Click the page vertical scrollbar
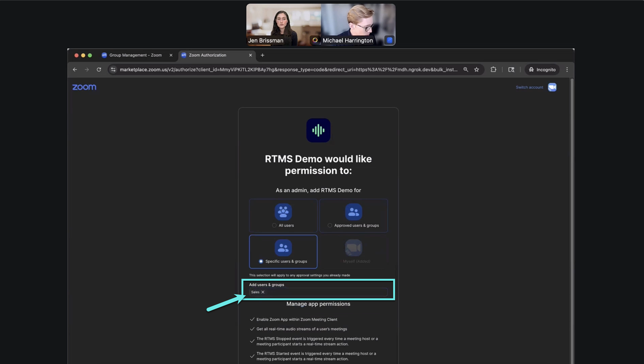The width and height of the screenshot is (644, 364). (572, 175)
